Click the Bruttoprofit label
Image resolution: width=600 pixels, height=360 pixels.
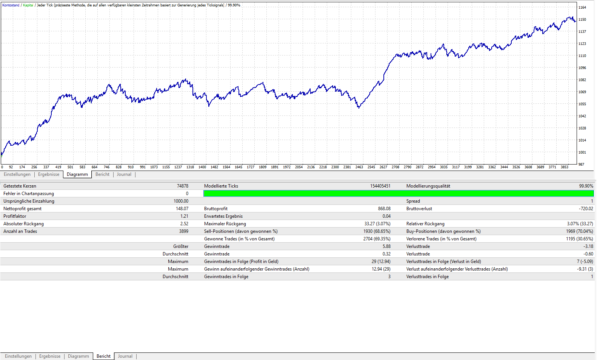[216, 209]
